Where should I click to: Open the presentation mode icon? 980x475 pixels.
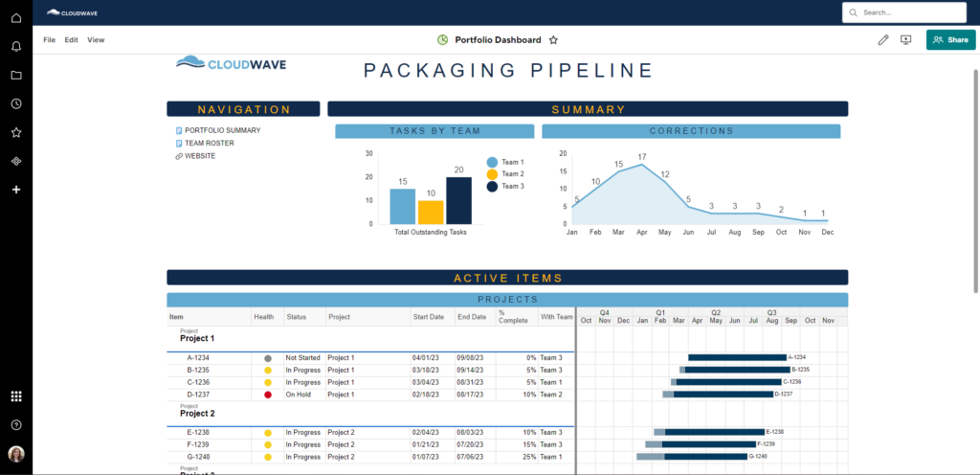click(x=906, y=40)
